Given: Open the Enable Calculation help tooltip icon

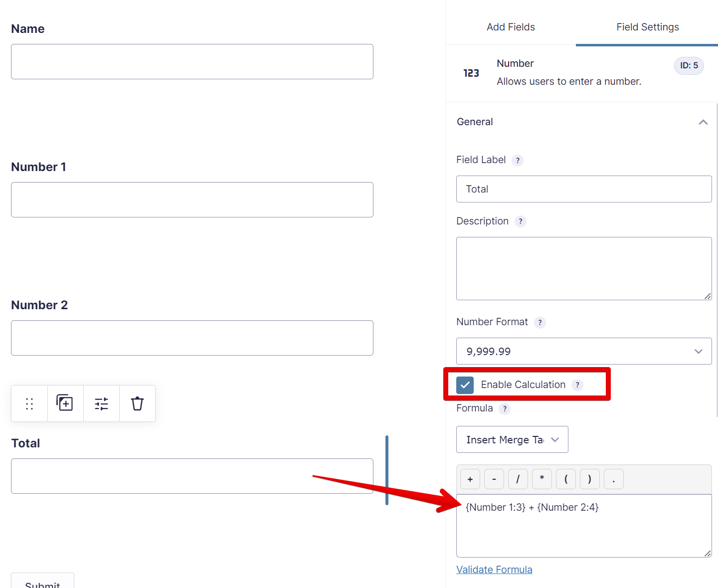Looking at the screenshot, I should pos(577,385).
